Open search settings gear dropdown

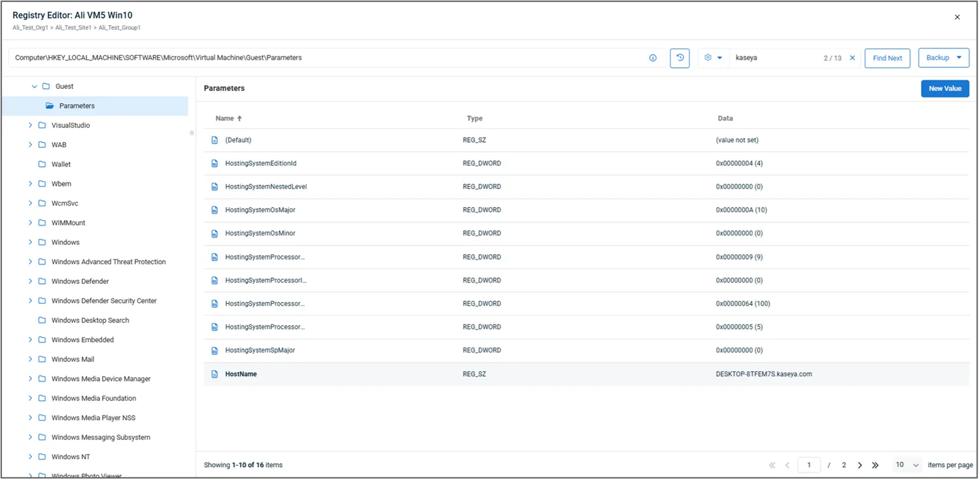[x=713, y=58]
